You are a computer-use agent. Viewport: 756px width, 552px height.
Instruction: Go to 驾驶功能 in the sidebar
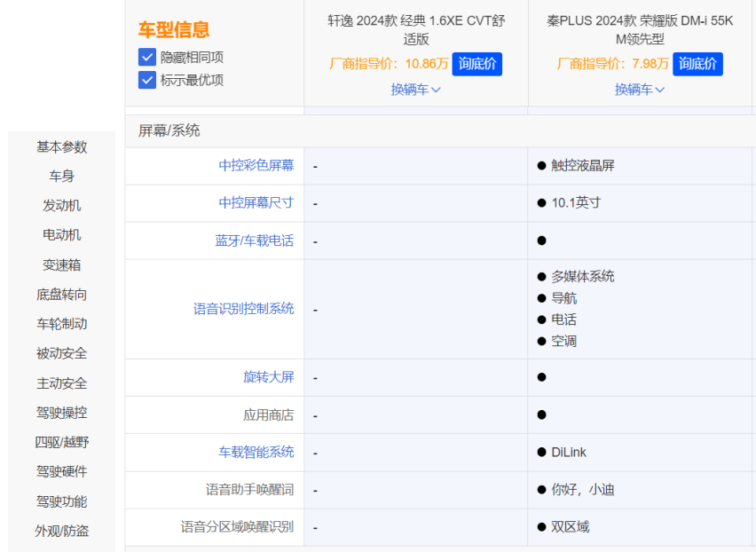coord(62,501)
